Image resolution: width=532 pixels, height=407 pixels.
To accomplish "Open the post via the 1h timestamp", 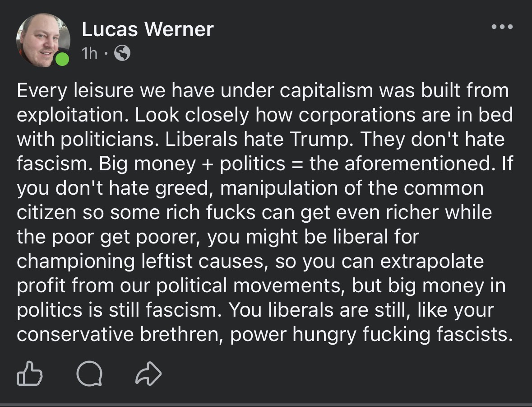I will pos(90,53).
